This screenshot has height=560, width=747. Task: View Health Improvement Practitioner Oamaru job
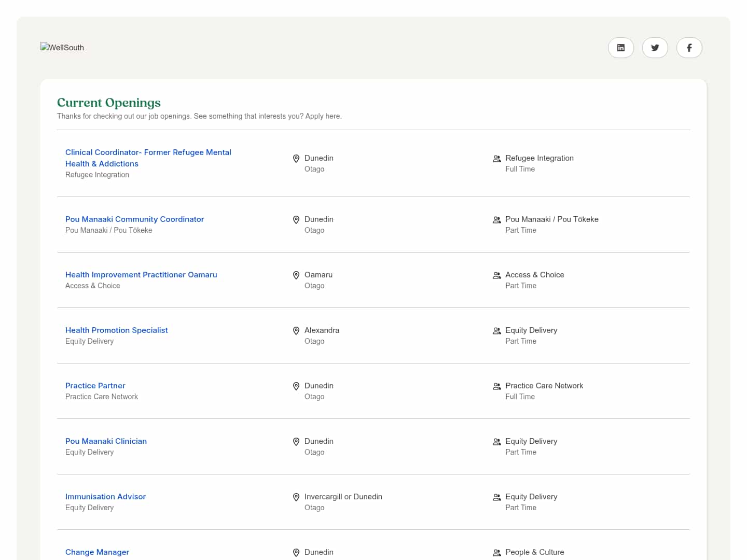tap(141, 275)
